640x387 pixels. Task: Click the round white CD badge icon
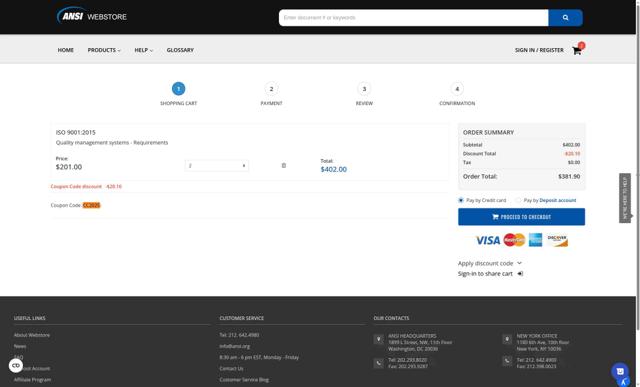[x=16, y=365]
